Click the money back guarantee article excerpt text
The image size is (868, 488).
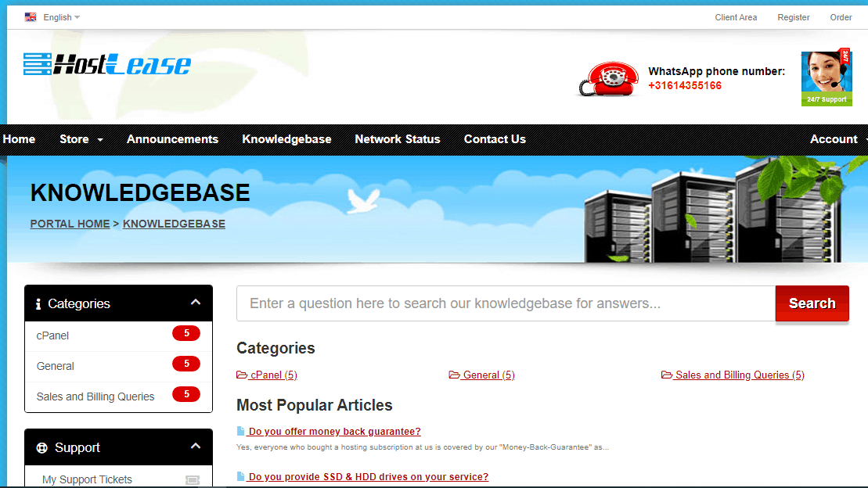pyautogui.click(x=423, y=447)
